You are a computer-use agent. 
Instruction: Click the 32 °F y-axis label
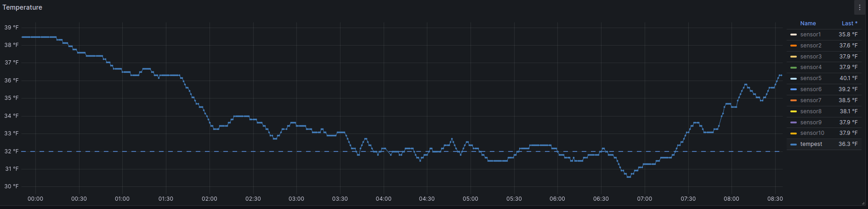pyautogui.click(x=11, y=151)
